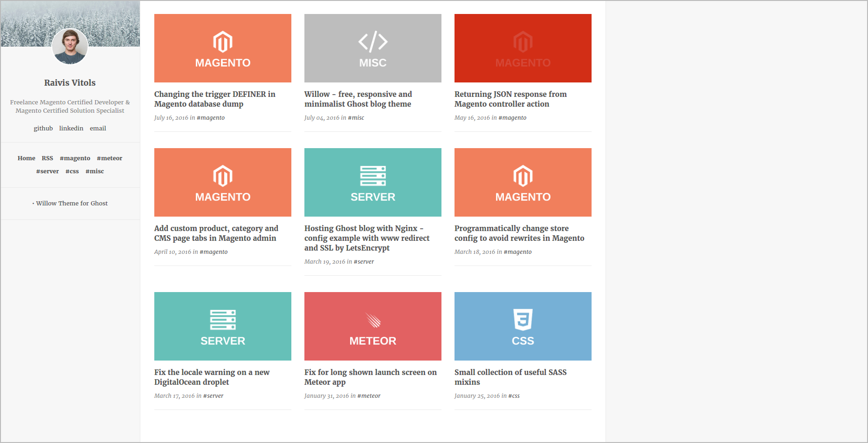
Task: Open 'Changing the trigger DEFINER' post title
Action: (215, 99)
